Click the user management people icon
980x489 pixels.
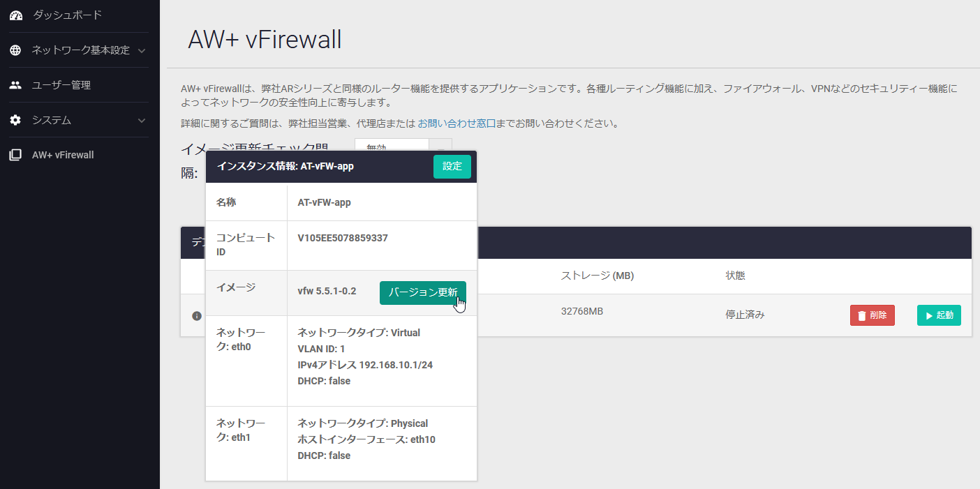(x=15, y=85)
